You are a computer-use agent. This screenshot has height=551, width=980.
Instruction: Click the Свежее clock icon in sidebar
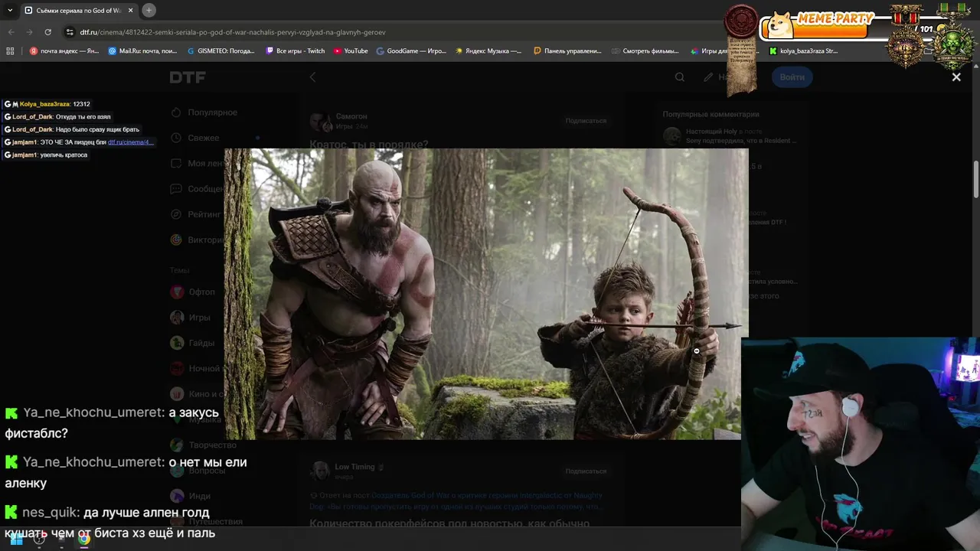tap(176, 138)
